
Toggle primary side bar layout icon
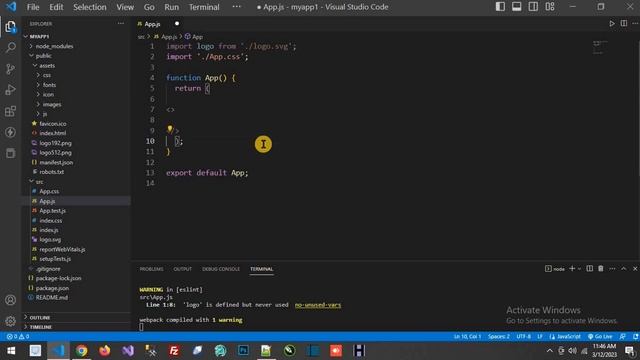coord(500,7)
